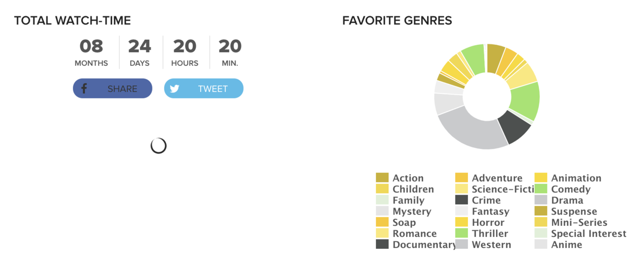Click the loading spinner icon
Image resolution: width=644 pixels, height=267 pixels.
point(158,146)
